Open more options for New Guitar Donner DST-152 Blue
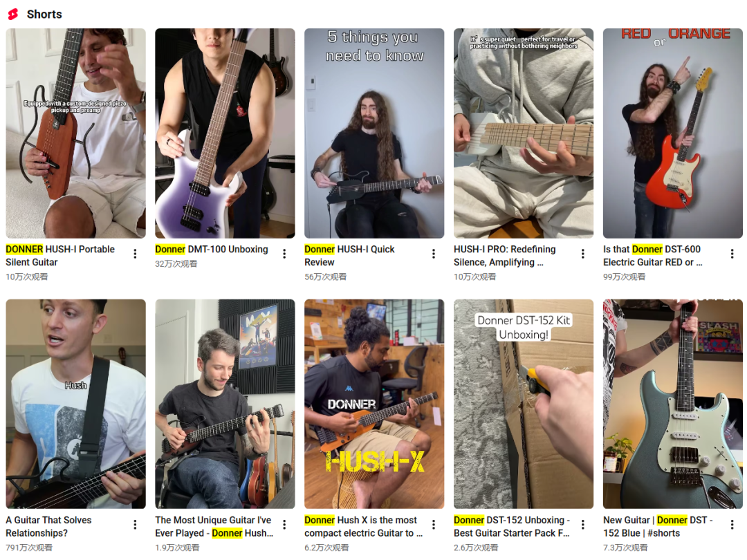 pyautogui.click(x=732, y=525)
